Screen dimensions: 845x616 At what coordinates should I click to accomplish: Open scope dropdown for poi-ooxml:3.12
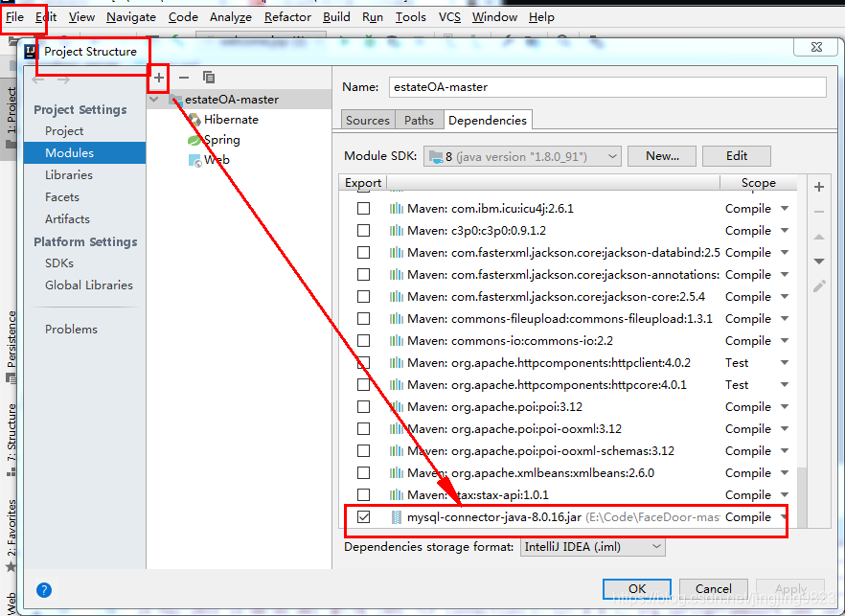[x=785, y=429]
